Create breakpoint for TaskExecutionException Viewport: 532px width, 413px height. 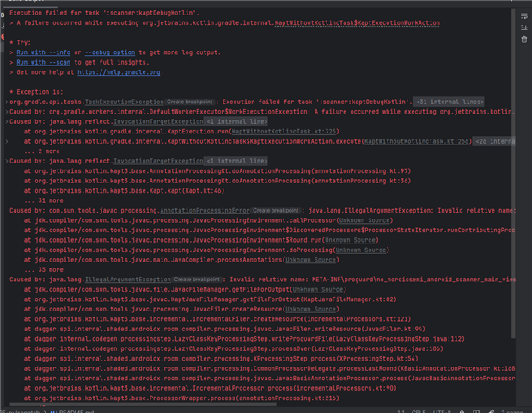coord(190,102)
